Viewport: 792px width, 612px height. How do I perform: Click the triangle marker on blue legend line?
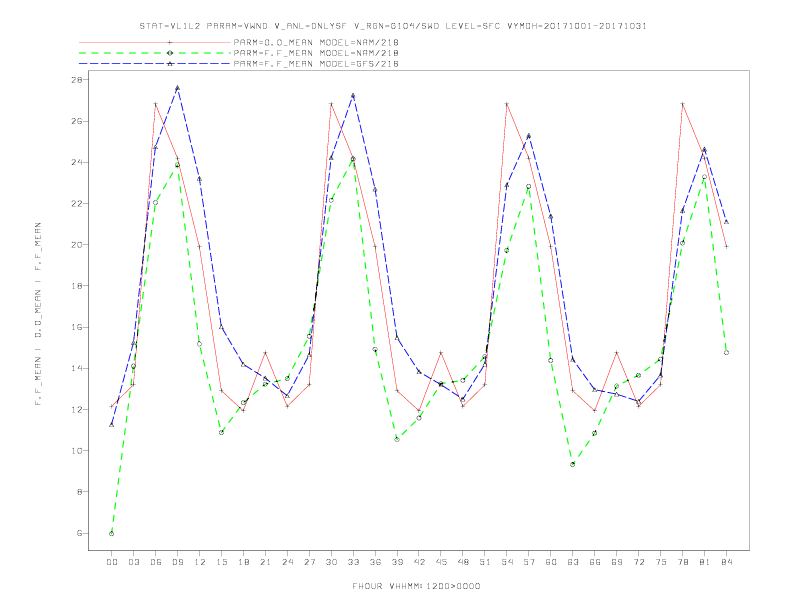point(170,64)
